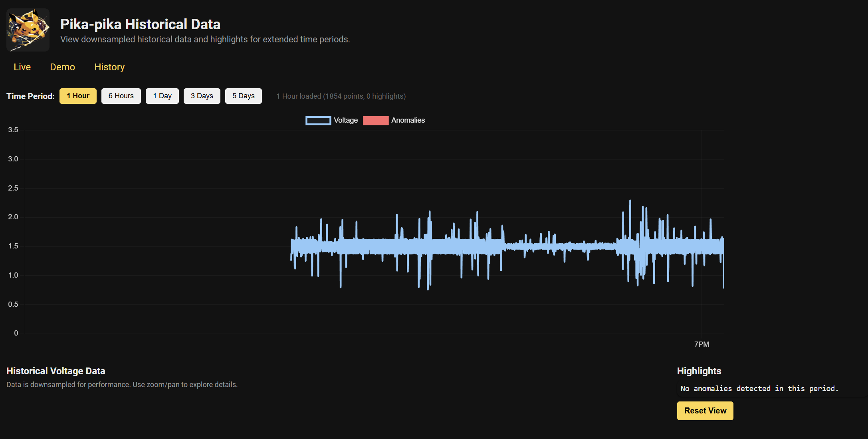The image size is (868, 439).
Task: Select the 1 Hour time period
Action: pyautogui.click(x=78, y=96)
